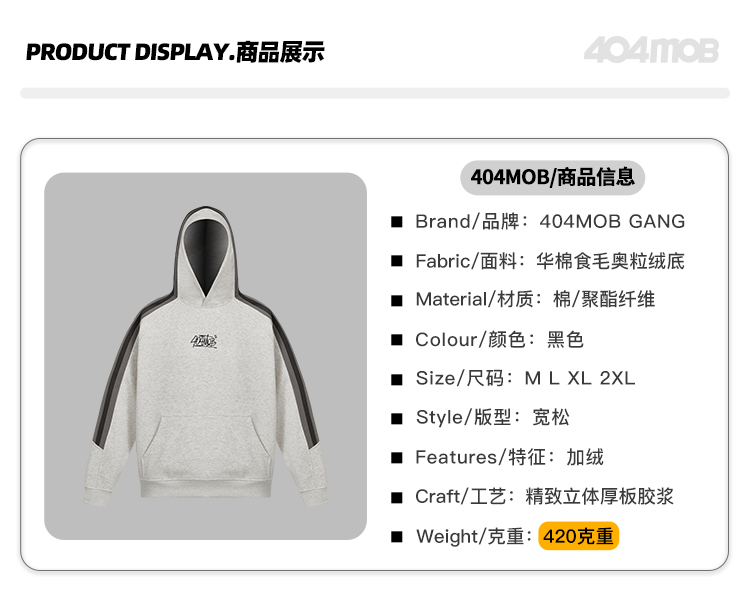750x610 pixels.
Task: Click the Colour bullet square
Action: tap(397, 340)
